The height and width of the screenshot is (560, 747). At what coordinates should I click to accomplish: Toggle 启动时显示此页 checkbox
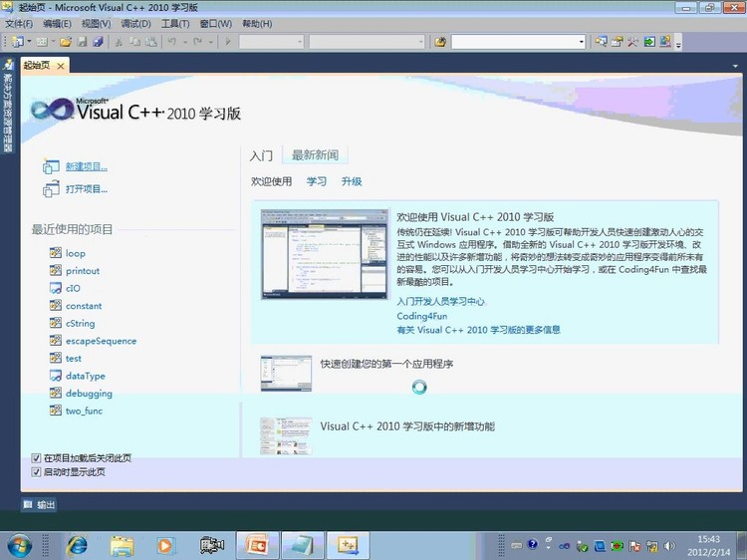pos(36,472)
